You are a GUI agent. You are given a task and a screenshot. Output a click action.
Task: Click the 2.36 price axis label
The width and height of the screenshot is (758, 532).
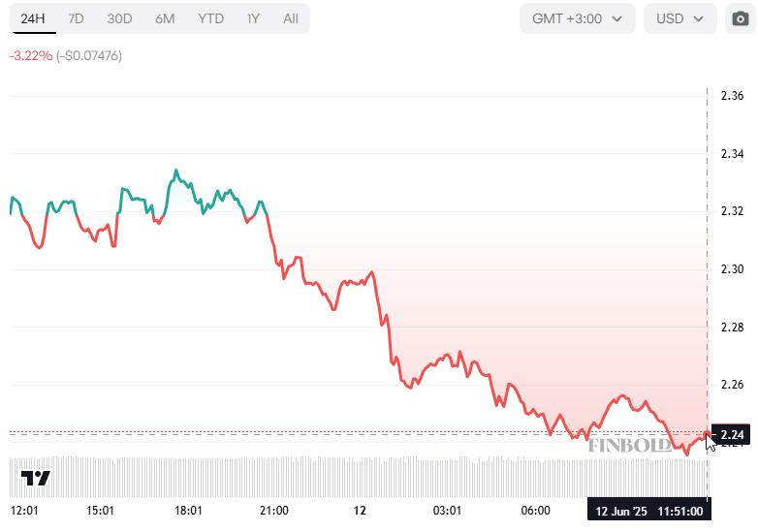point(732,96)
